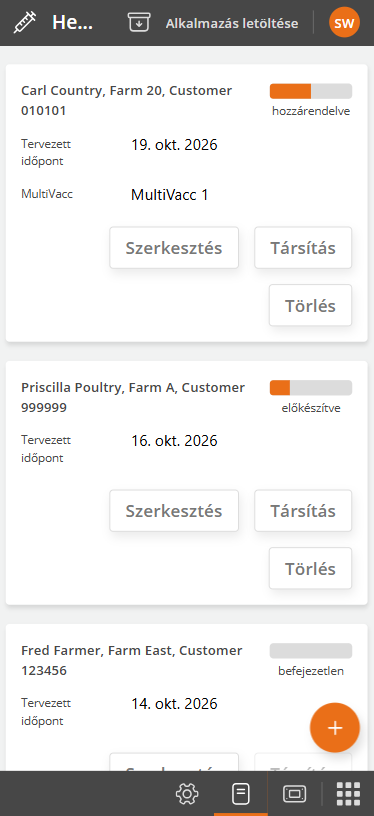Click the syringe app logo icon
Image resolution: width=374 pixels, height=816 pixels.
(x=22, y=23)
